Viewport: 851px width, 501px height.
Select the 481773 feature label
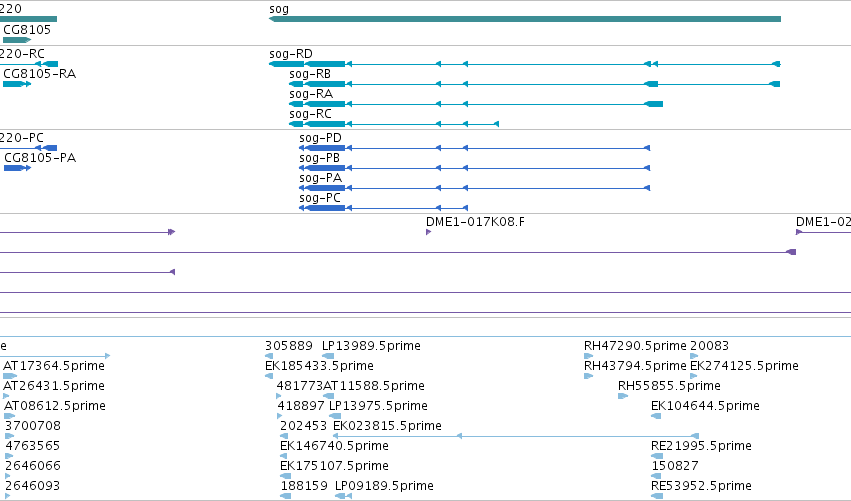tap(300, 386)
